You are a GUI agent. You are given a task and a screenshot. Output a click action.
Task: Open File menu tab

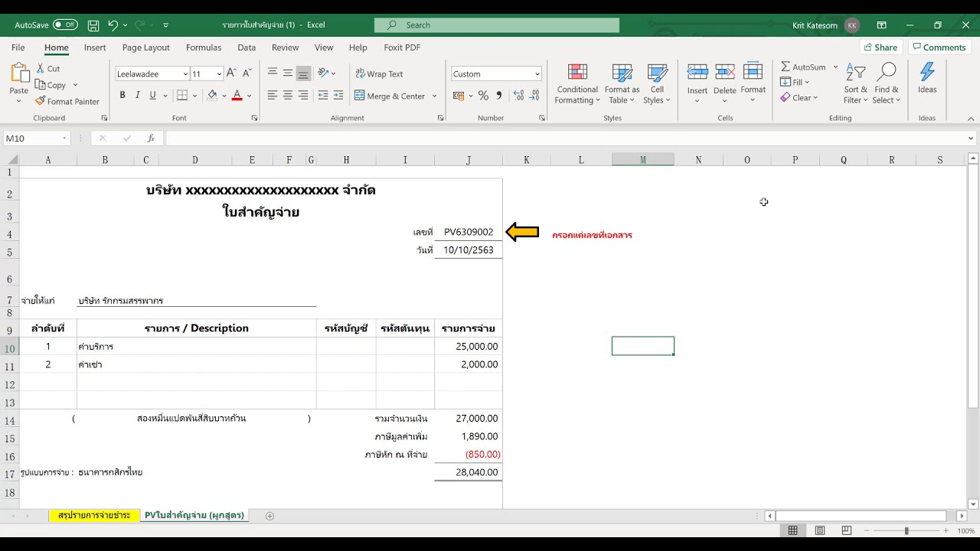pos(18,47)
